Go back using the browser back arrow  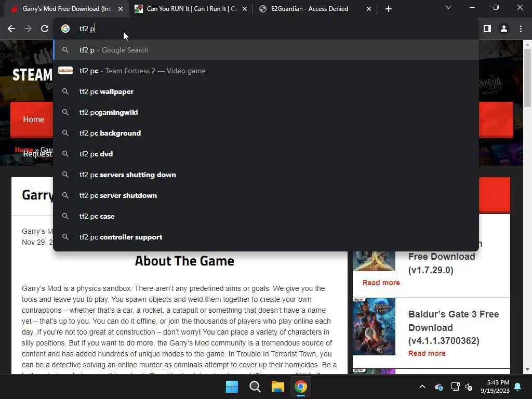pyautogui.click(x=11, y=29)
